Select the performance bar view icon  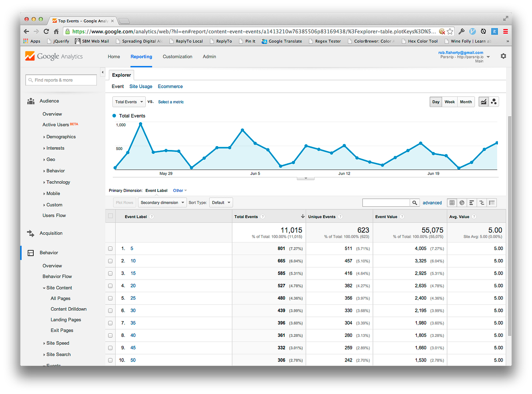click(472, 202)
